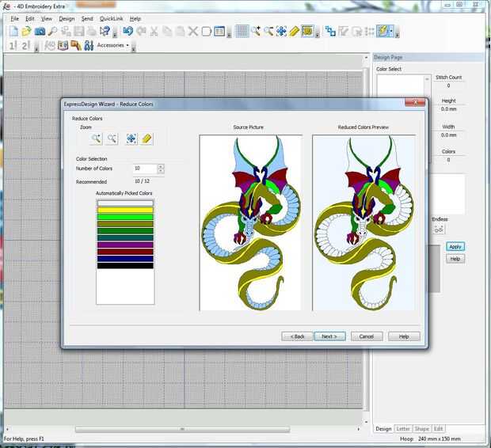
Task: Click the yellow ruler icon in the main toolbar
Action: pyautogui.click(x=295, y=31)
